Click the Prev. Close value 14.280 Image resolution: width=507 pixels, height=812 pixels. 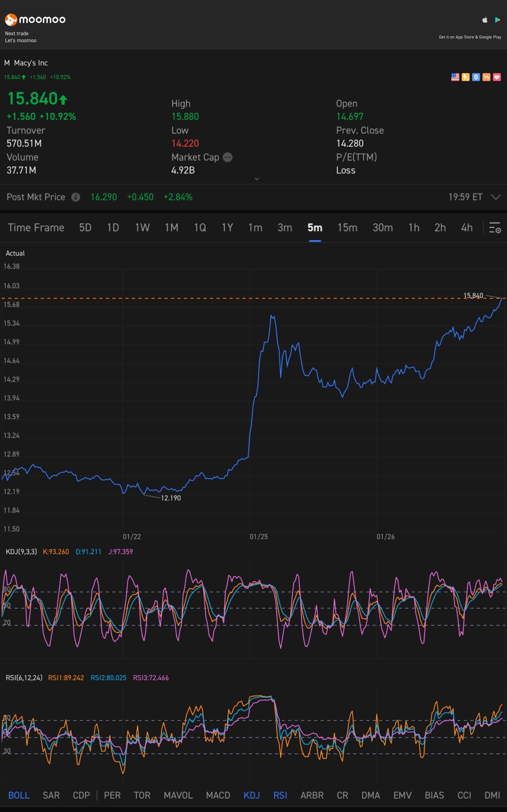(350, 143)
